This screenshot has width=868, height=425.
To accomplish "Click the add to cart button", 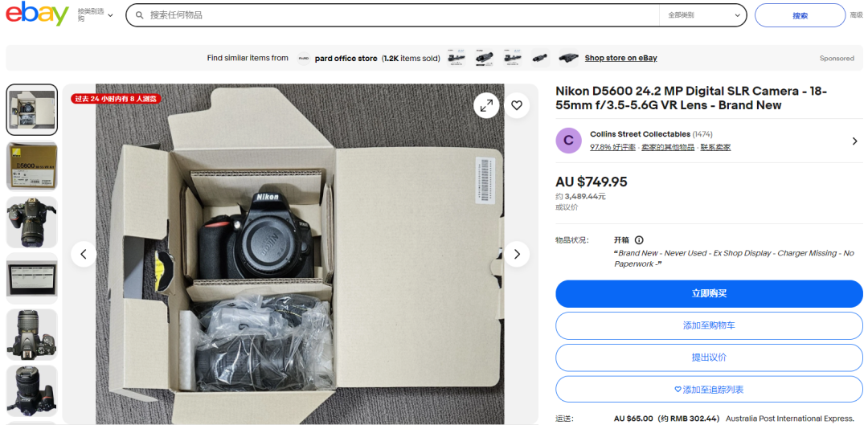I will pyautogui.click(x=709, y=326).
